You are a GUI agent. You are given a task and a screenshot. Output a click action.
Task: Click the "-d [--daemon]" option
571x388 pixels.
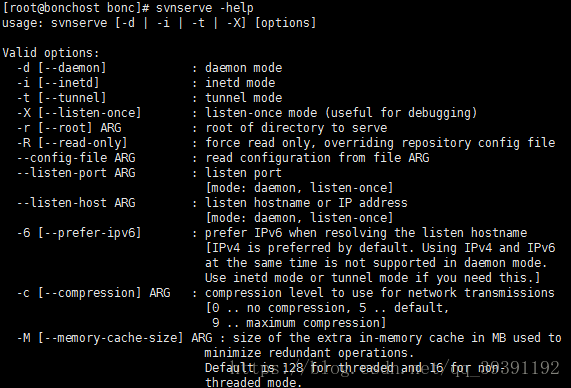click(x=62, y=68)
